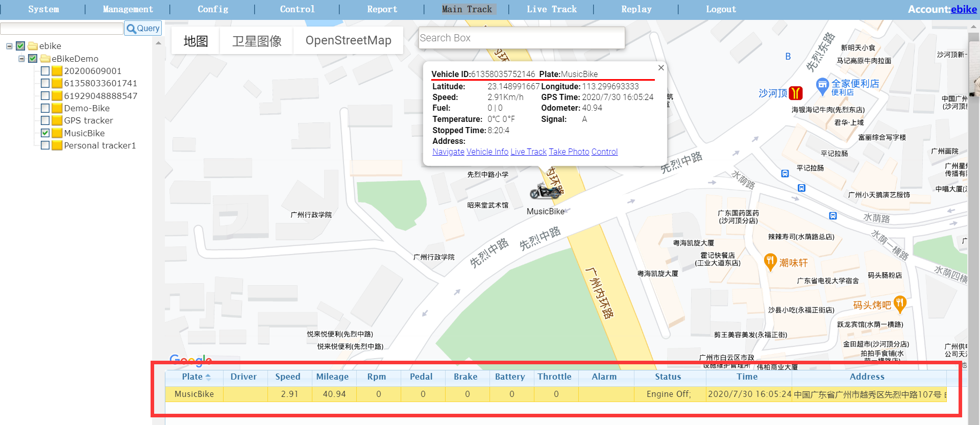Check the GPS tracker checkbox
The image size is (980, 425).
[x=45, y=120]
